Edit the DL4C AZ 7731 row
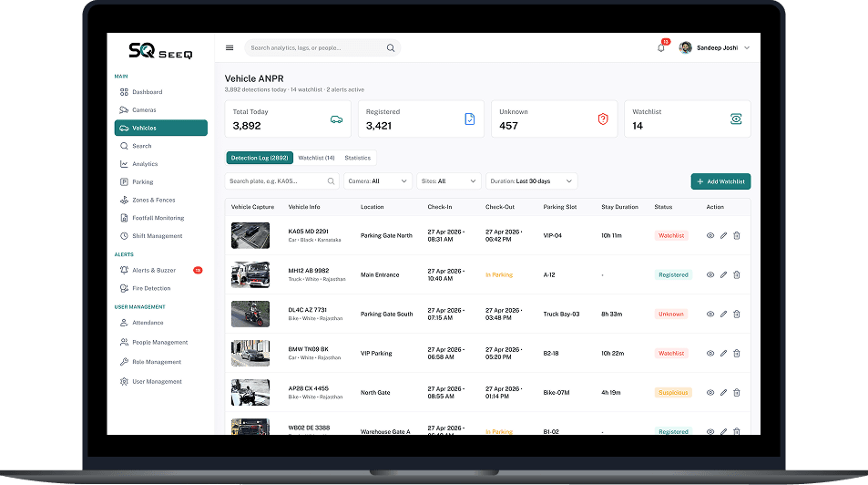 pos(723,315)
